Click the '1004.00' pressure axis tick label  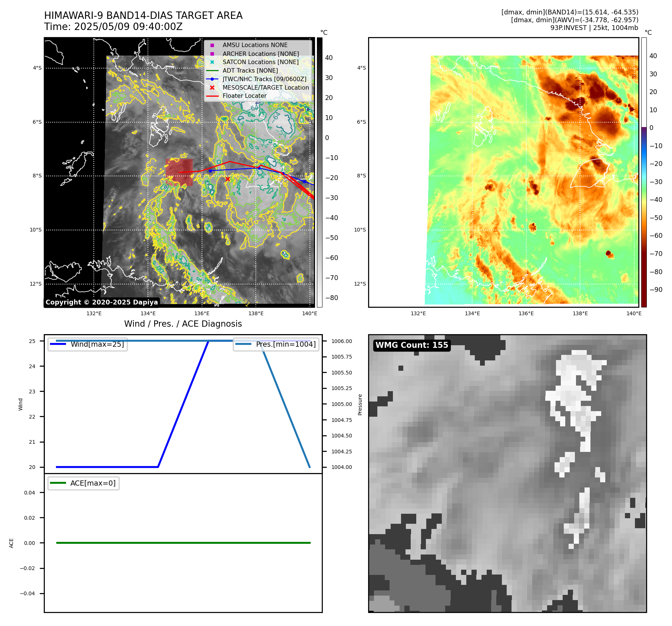pyautogui.click(x=342, y=467)
